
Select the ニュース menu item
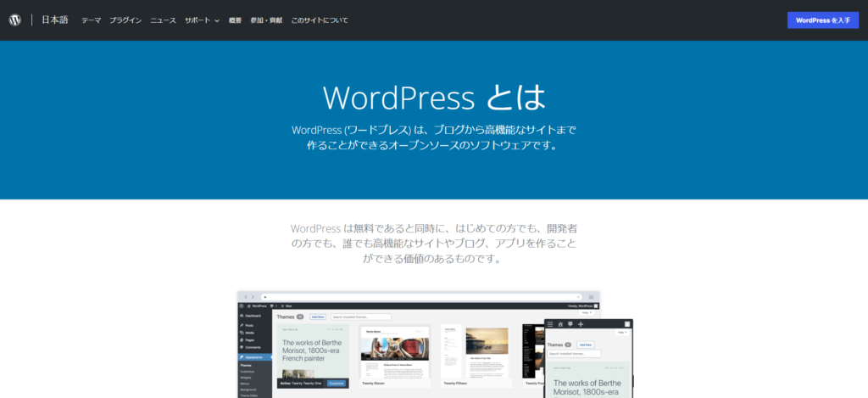pyautogui.click(x=164, y=20)
